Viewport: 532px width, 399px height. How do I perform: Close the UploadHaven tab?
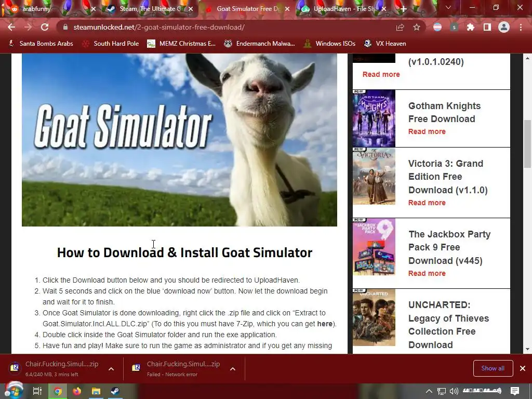pos(384,9)
